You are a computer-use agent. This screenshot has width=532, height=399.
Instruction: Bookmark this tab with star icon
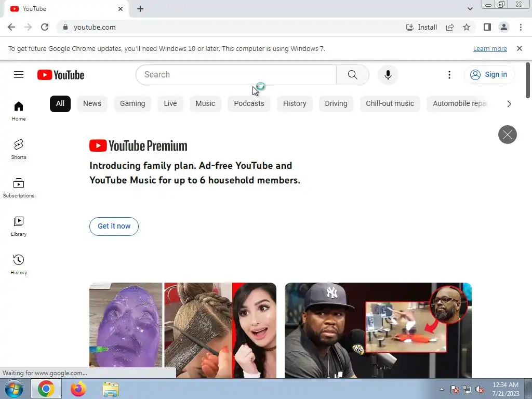pos(467,27)
